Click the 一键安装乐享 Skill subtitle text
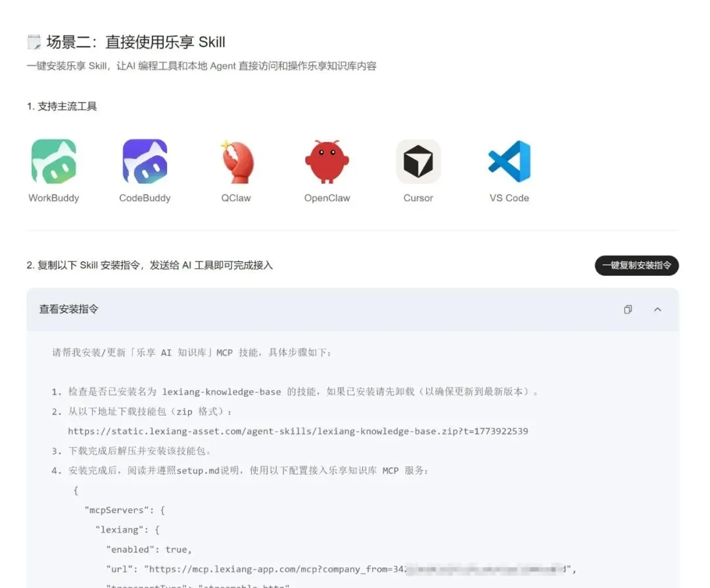710x588 pixels. (202, 66)
